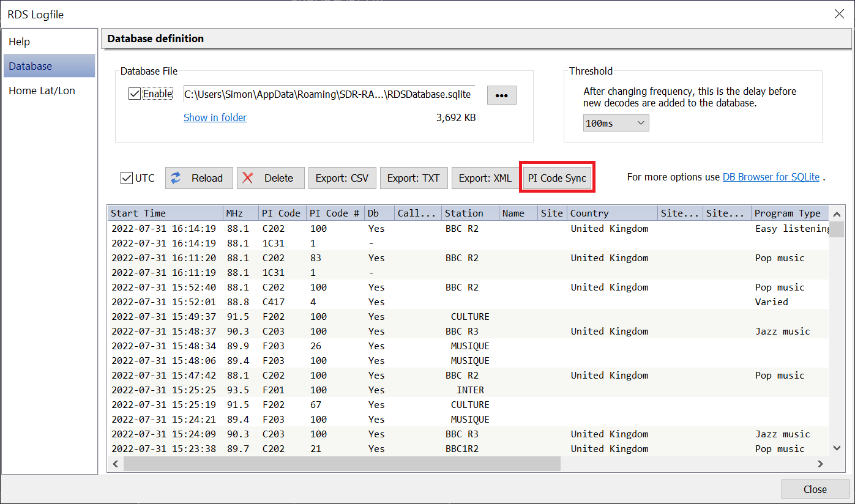Export the log via Export: CSV
855x504 pixels.
coord(342,178)
